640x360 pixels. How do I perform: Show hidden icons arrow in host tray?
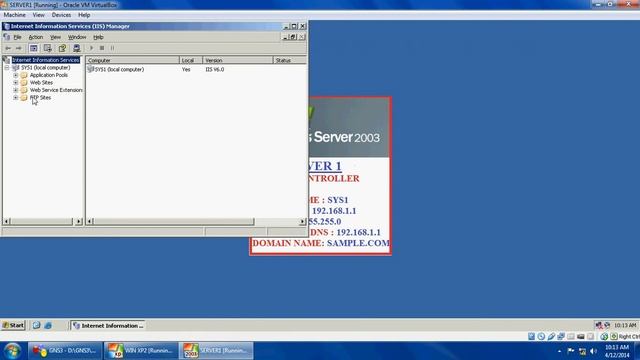coord(559,351)
